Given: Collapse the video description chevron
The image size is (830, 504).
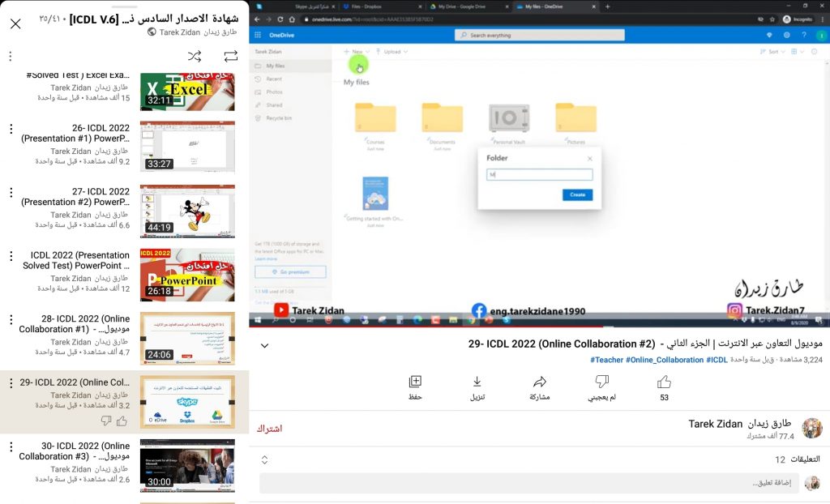Looking at the screenshot, I should (264, 346).
